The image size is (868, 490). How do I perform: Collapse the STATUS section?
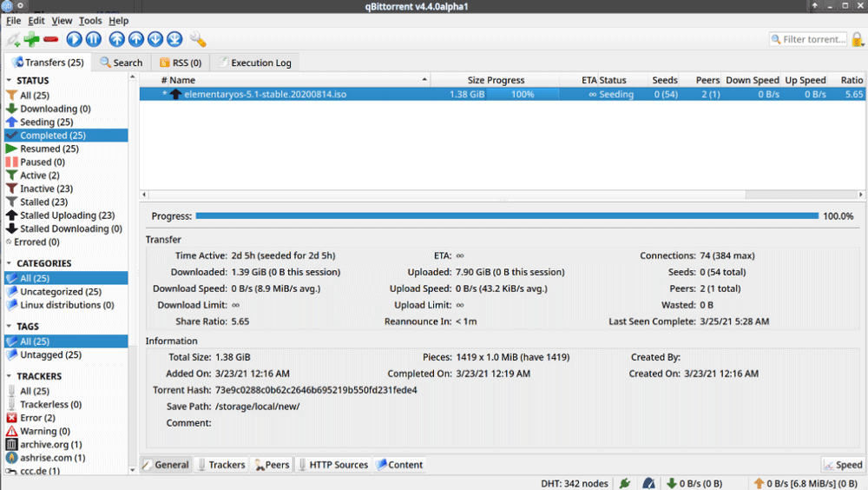click(x=9, y=81)
